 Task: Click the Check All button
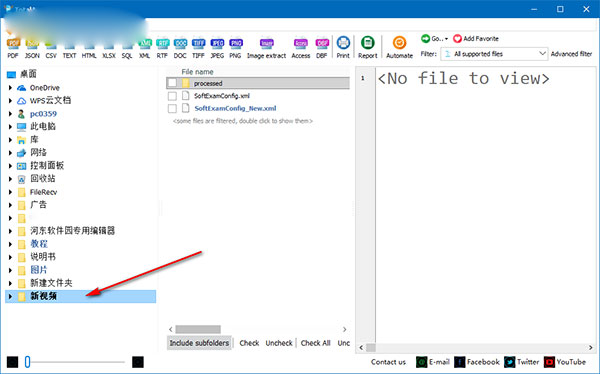point(315,343)
